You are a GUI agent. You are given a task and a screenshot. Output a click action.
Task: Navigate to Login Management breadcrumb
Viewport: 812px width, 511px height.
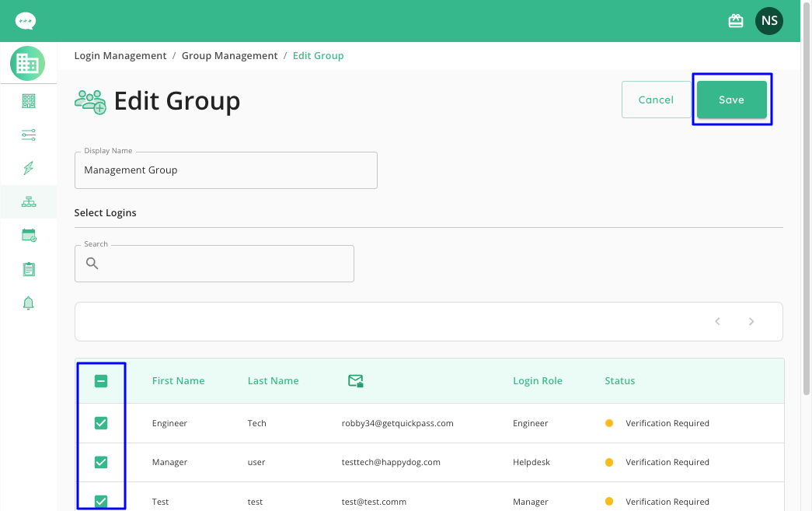click(x=120, y=55)
